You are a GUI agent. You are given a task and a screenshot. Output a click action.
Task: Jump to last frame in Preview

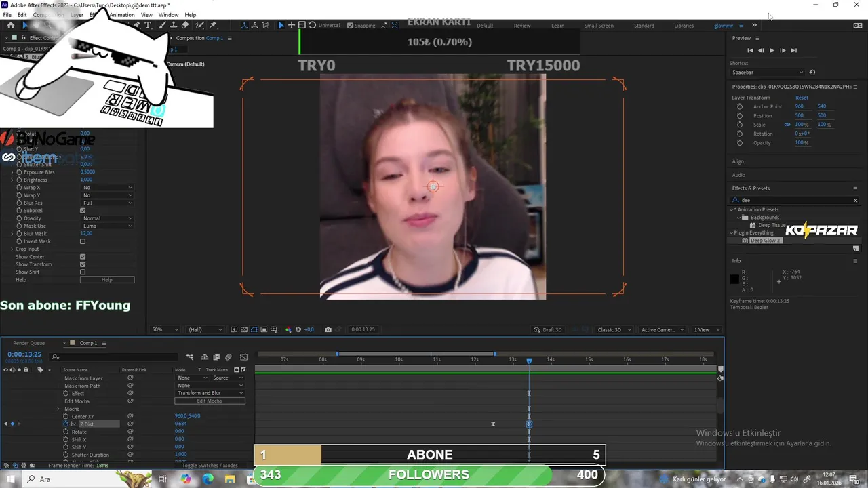(793, 50)
